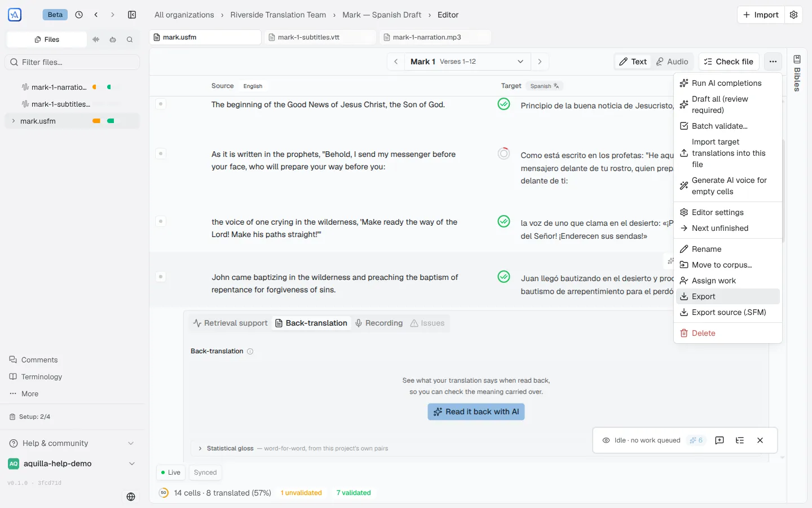The height and width of the screenshot is (508, 812).
Task: Open settings gear beside Import
Action: click(x=793, y=15)
